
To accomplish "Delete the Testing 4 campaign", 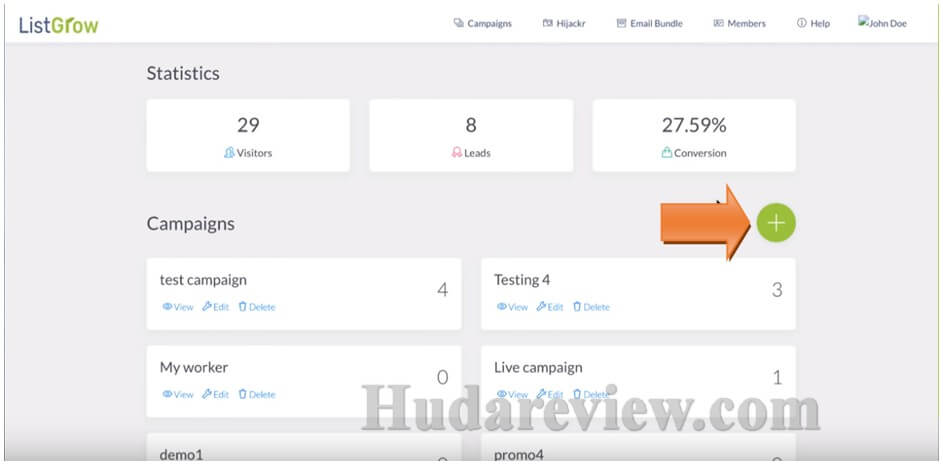I will [591, 307].
